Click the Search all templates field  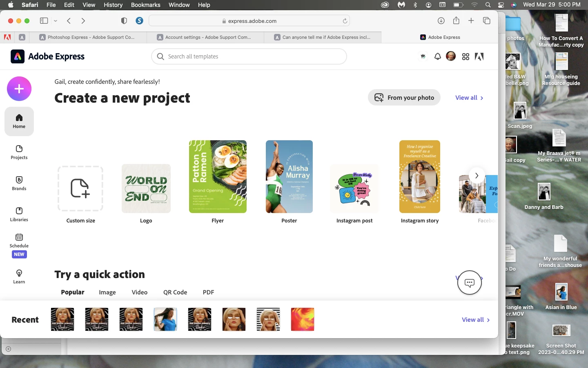click(249, 56)
